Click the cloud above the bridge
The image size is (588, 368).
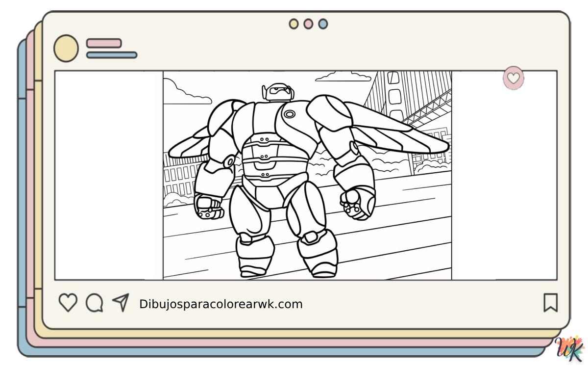343,77
